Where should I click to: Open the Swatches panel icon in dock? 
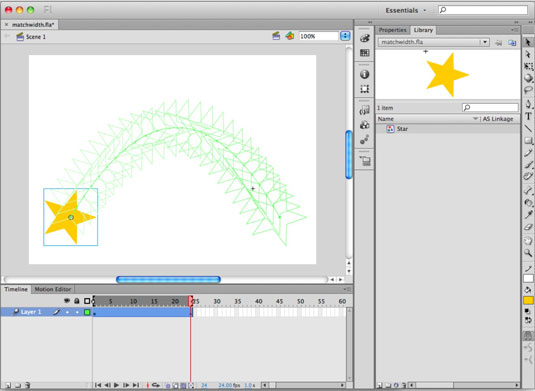[364, 53]
